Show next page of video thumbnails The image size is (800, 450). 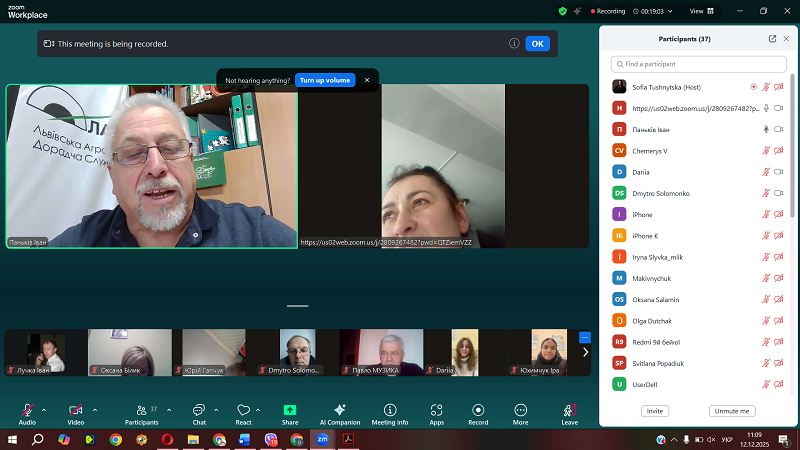coord(585,352)
